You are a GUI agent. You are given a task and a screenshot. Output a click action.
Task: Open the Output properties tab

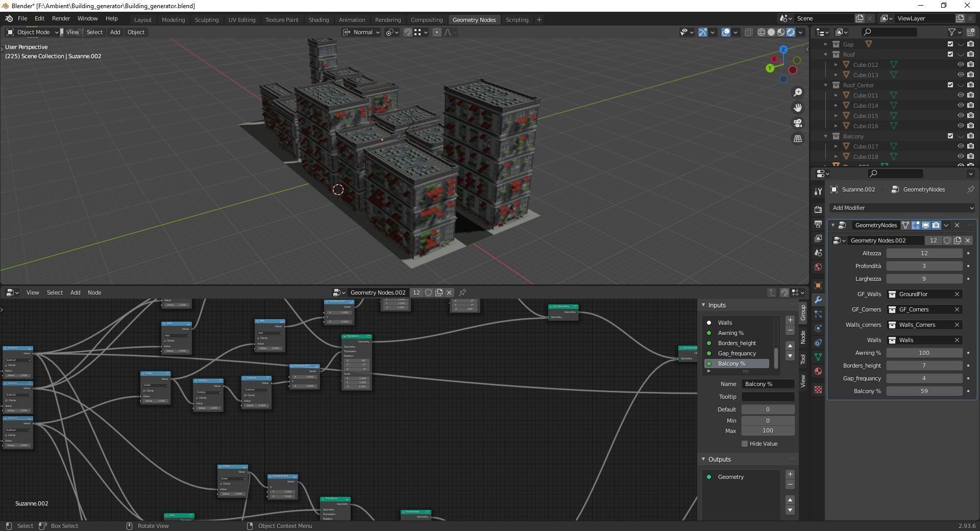coord(818,224)
